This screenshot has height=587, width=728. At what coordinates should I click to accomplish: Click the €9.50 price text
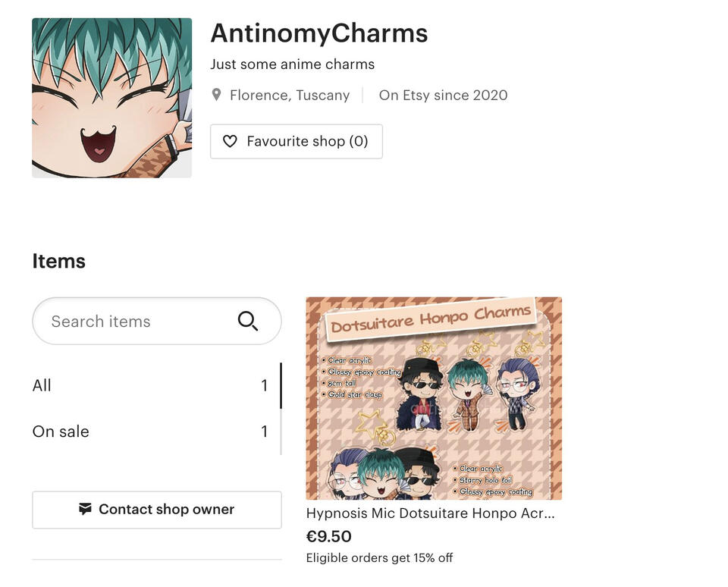tap(328, 536)
